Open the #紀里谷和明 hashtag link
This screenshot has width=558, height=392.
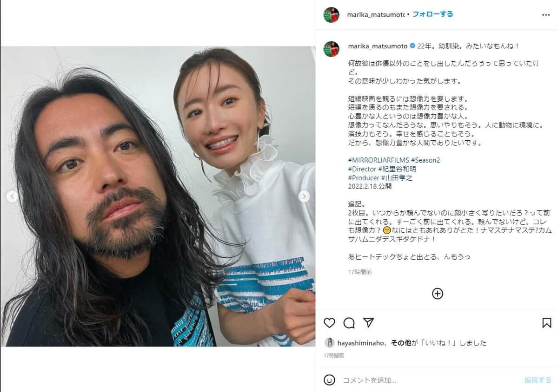[x=397, y=169]
